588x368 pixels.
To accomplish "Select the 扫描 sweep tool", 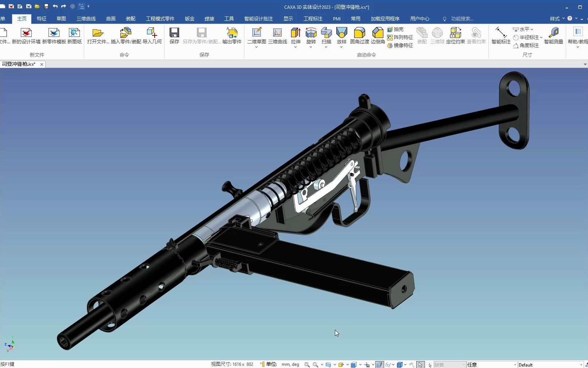I will point(326,33).
